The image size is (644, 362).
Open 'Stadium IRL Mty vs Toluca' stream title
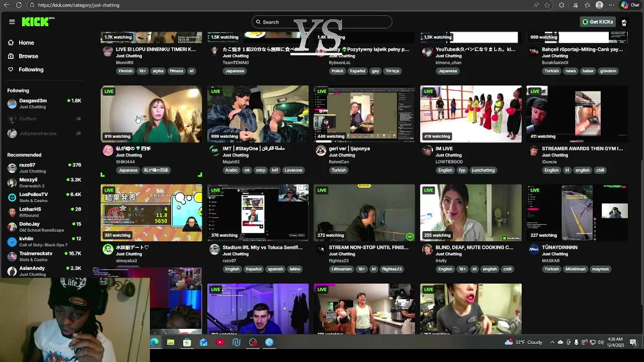tap(263, 248)
